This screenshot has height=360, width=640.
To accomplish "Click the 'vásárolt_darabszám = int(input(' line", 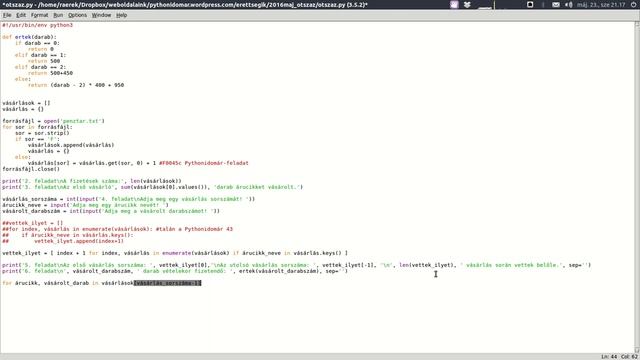I will tap(111, 211).
